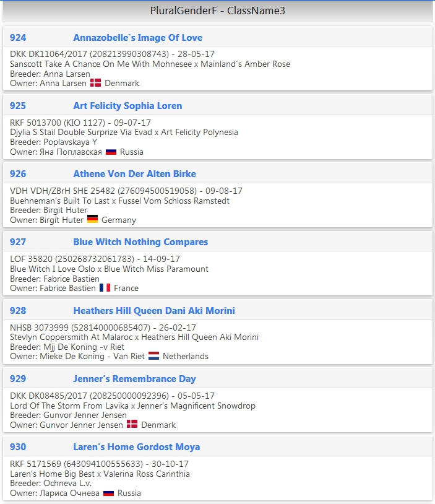Select catalogue number 924
435x504 pixels.
[x=18, y=38]
